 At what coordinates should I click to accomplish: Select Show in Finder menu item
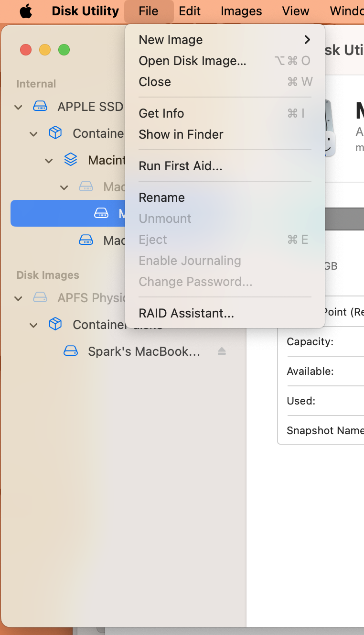pyautogui.click(x=225, y=134)
